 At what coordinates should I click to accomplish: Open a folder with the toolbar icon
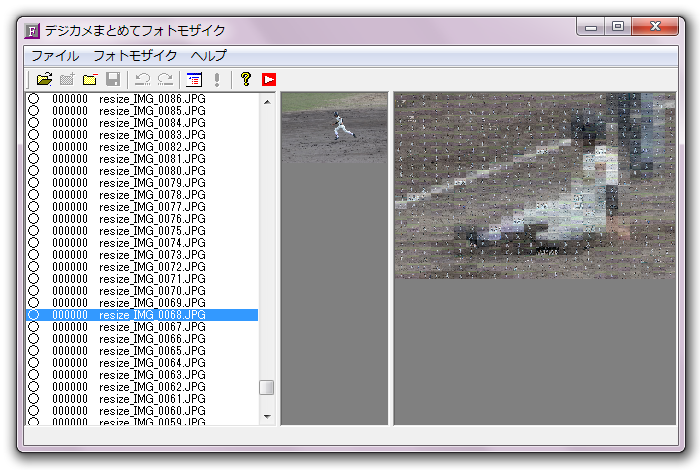pos(44,79)
